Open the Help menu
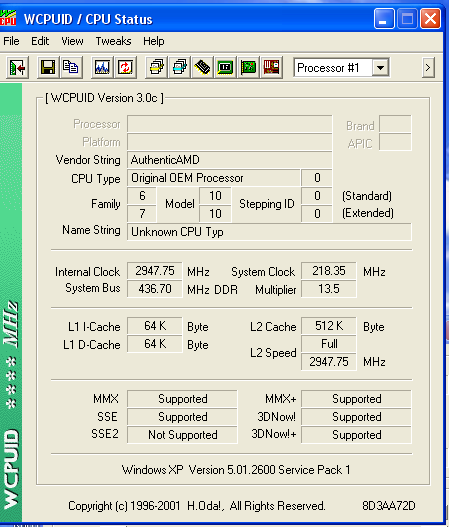The height and width of the screenshot is (527, 449). click(x=154, y=41)
